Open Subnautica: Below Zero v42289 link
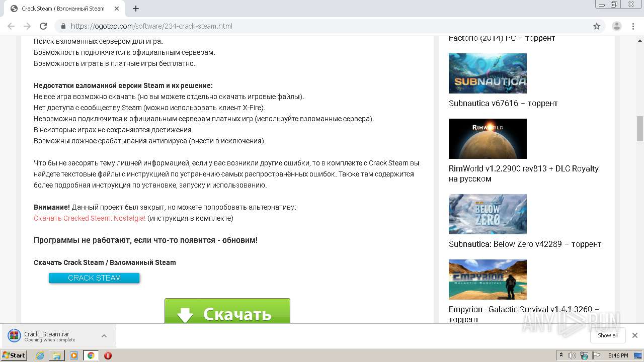This screenshot has width=644, height=362. coord(525,244)
